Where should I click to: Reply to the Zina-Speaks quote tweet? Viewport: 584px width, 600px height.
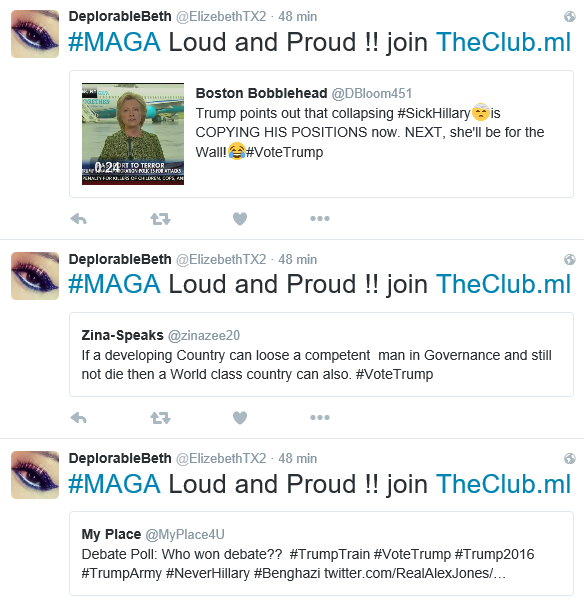click(x=79, y=417)
